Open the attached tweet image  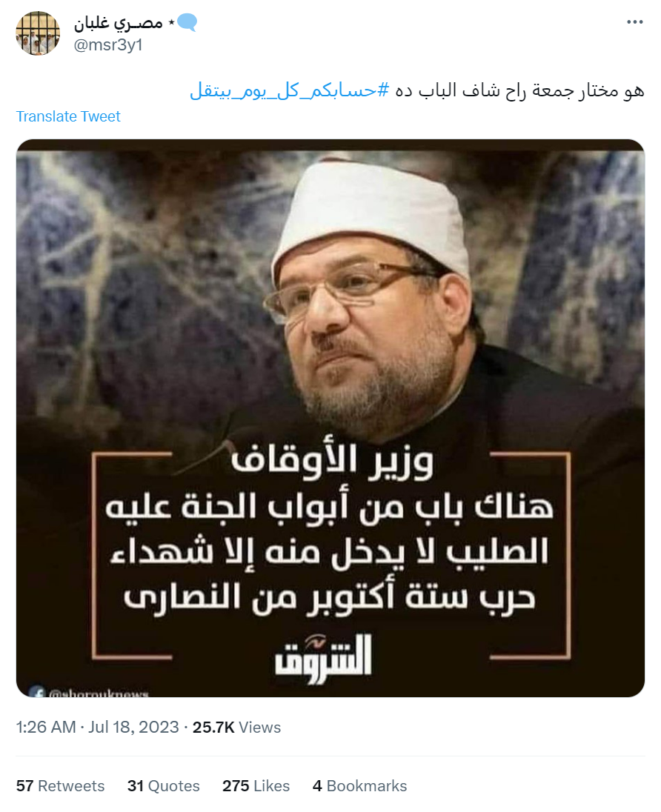pos(330,418)
